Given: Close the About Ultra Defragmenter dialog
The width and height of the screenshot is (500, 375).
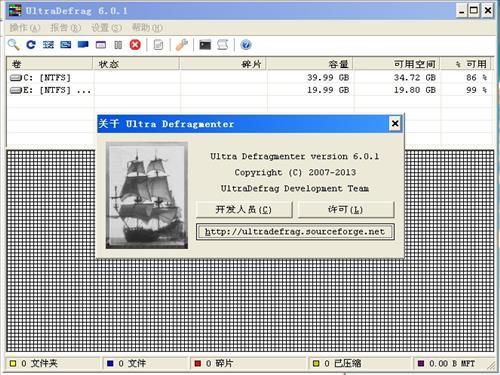Looking at the screenshot, I should tap(395, 124).
